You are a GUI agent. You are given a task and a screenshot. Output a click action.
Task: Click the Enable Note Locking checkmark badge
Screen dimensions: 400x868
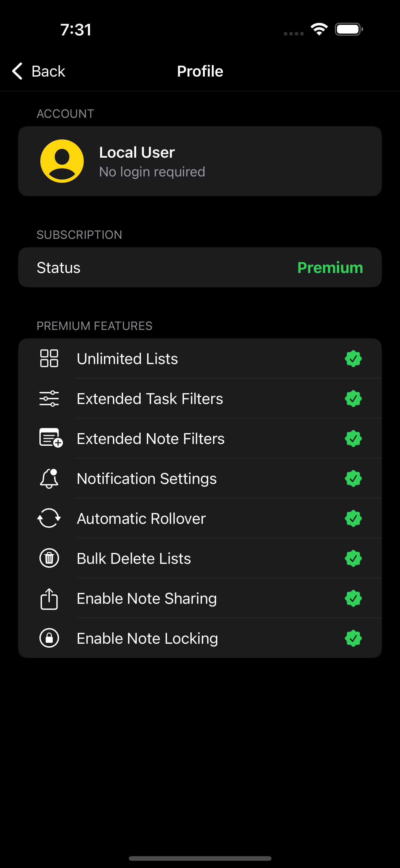353,638
